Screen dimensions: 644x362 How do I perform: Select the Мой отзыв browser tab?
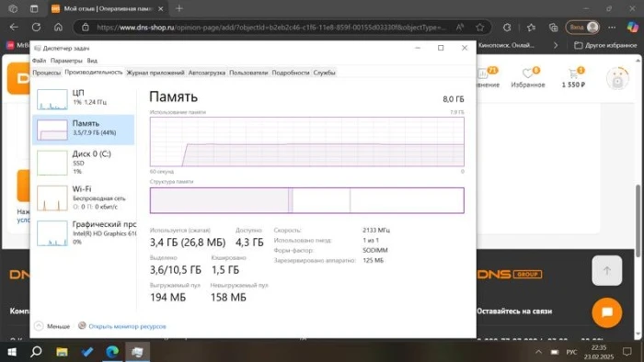108,8
